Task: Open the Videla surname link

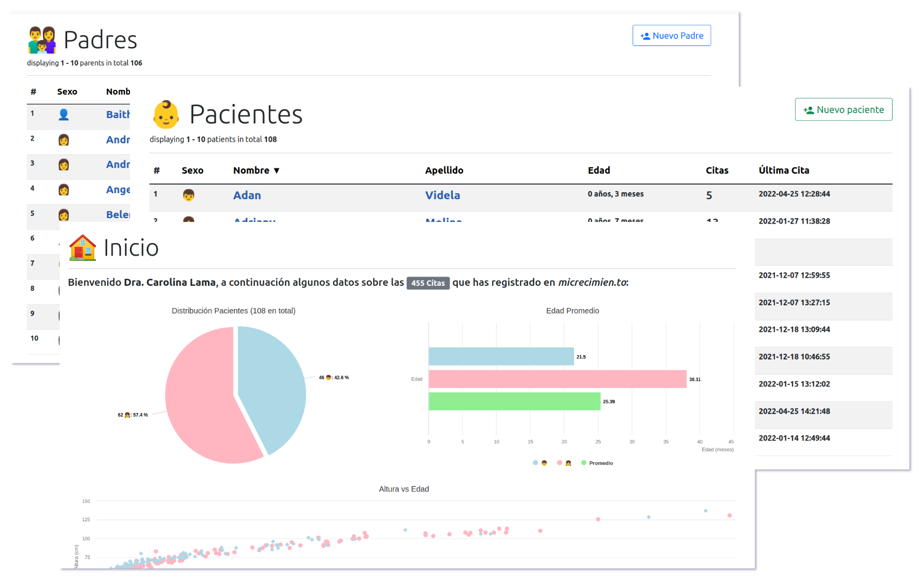Action: point(443,195)
